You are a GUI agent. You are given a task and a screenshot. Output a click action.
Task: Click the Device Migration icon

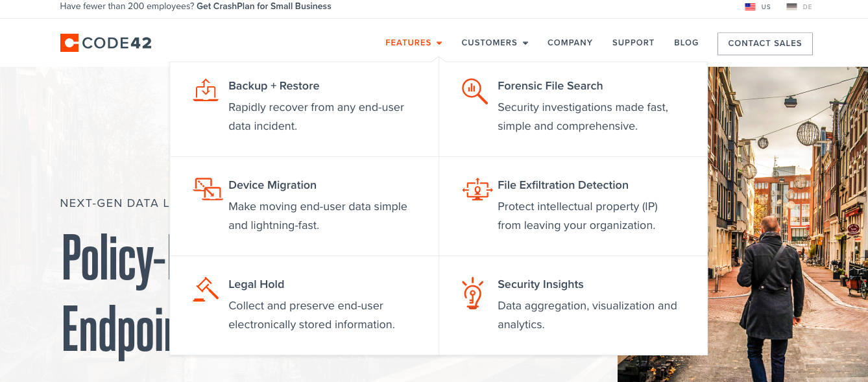click(x=208, y=189)
